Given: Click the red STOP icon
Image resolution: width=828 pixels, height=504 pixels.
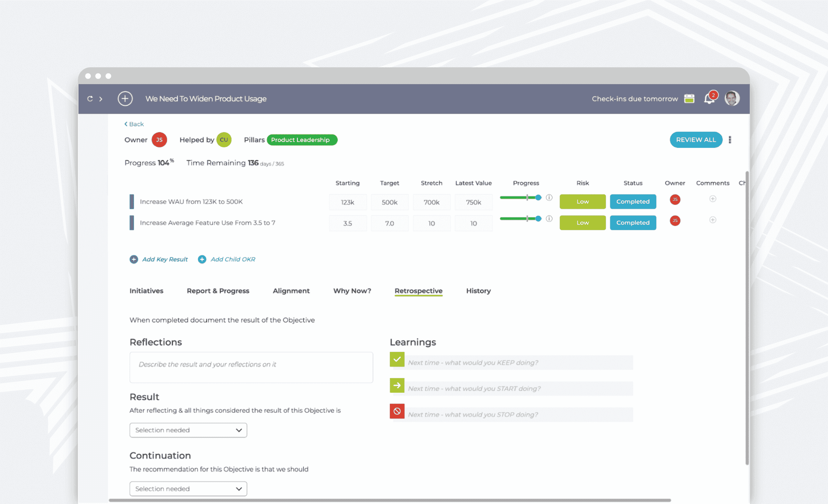Looking at the screenshot, I should (x=397, y=411).
